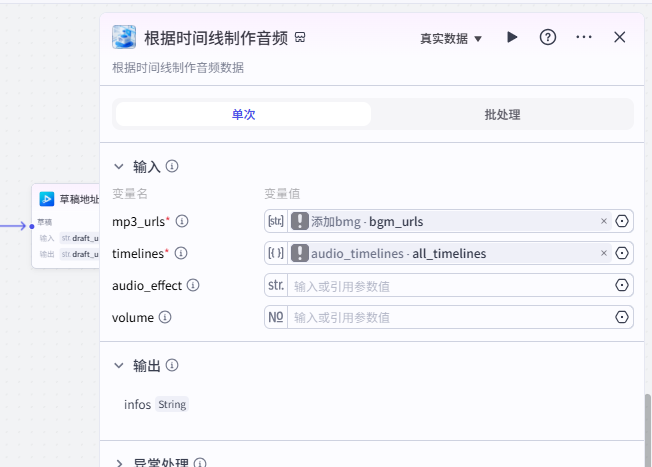Show info tooltip for timelines
652x467 pixels.
click(181, 253)
